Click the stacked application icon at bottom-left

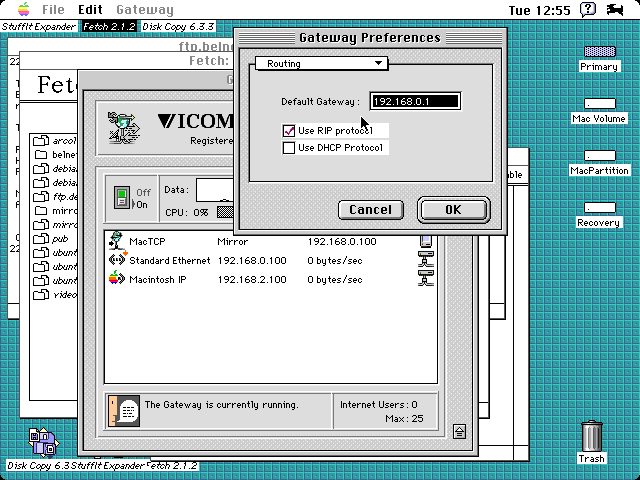click(44, 442)
